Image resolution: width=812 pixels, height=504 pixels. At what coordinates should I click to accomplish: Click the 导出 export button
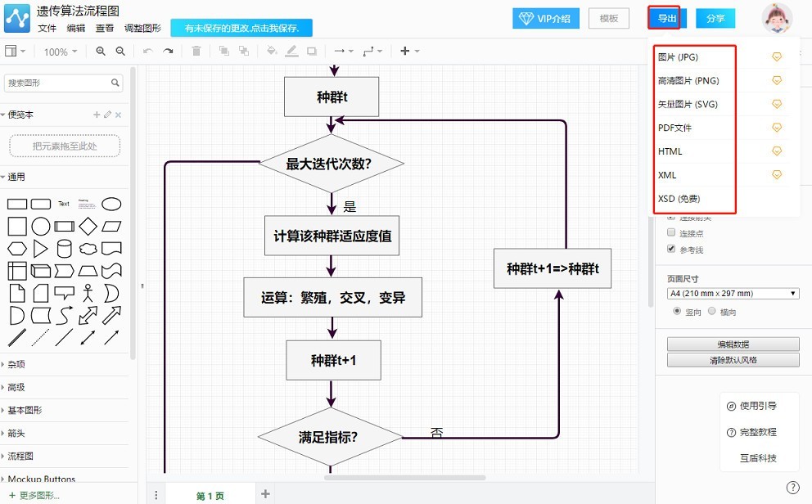click(x=667, y=19)
